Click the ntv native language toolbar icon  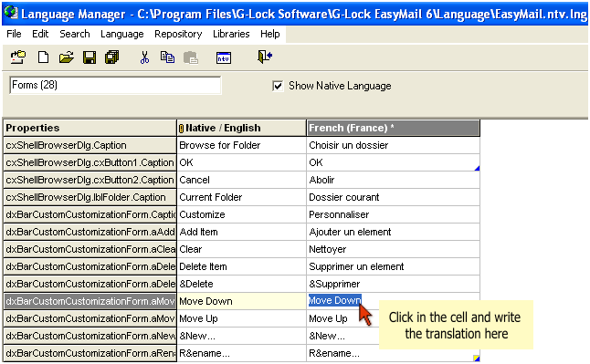[x=224, y=57]
